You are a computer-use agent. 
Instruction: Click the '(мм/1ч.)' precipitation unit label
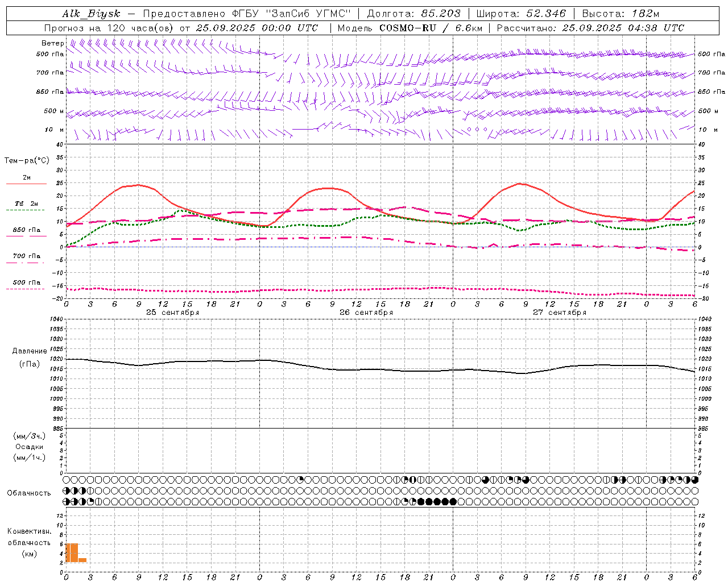30,458
